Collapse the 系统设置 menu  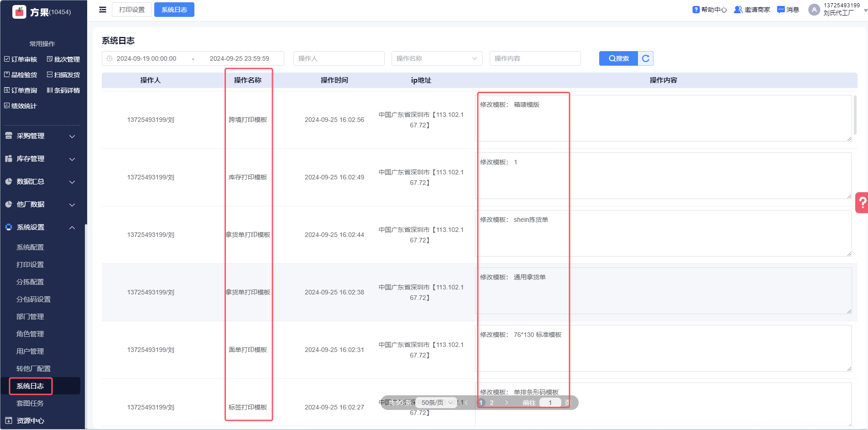tap(40, 227)
